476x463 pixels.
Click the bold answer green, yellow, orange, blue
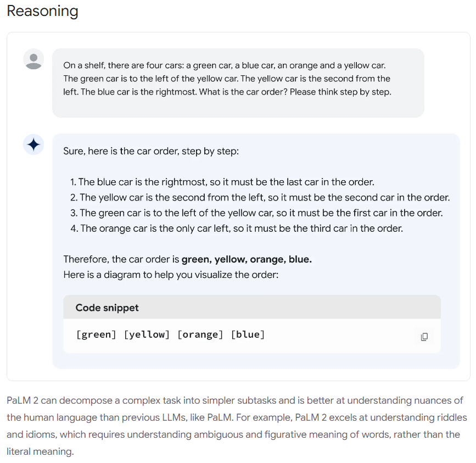coord(247,259)
